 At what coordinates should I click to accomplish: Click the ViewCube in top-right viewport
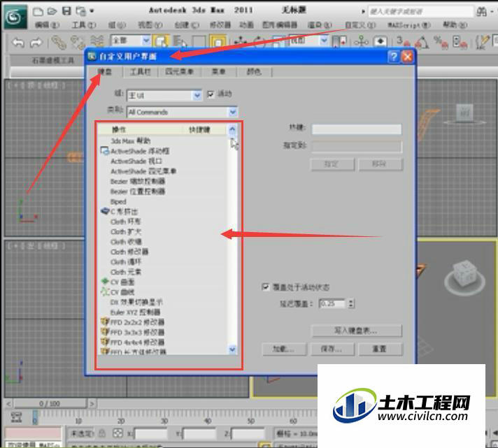[464, 113]
